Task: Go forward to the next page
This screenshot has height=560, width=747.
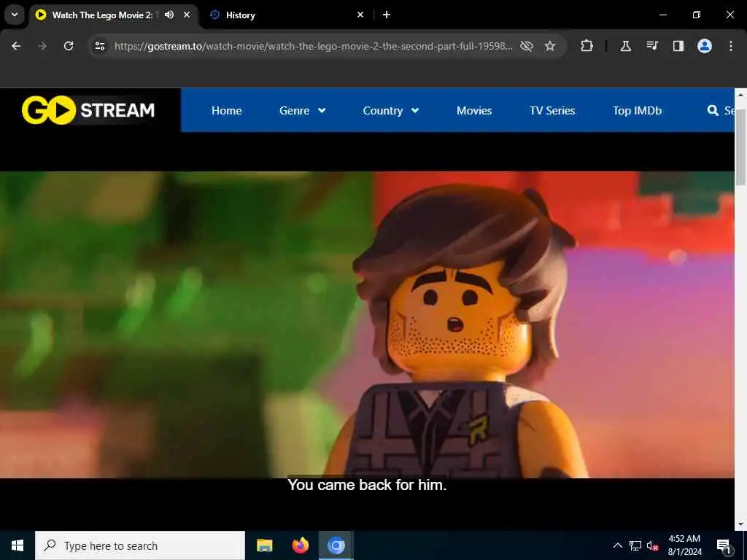Action: pyautogui.click(x=42, y=46)
